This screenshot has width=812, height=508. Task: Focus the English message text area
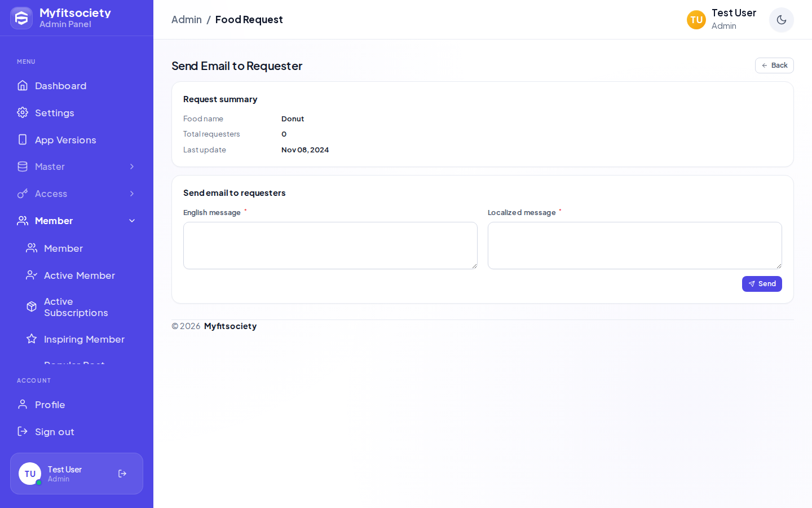pyautogui.click(x=330, y=246)
